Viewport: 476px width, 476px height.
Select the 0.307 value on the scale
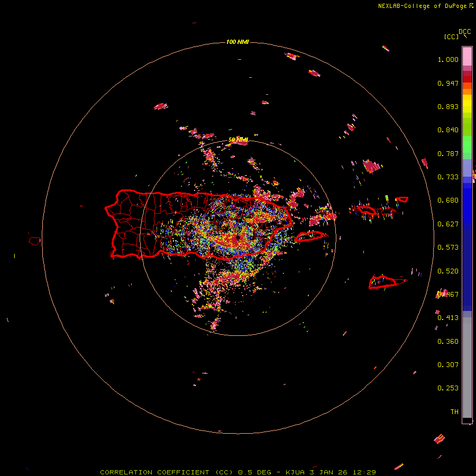[448, 365]
